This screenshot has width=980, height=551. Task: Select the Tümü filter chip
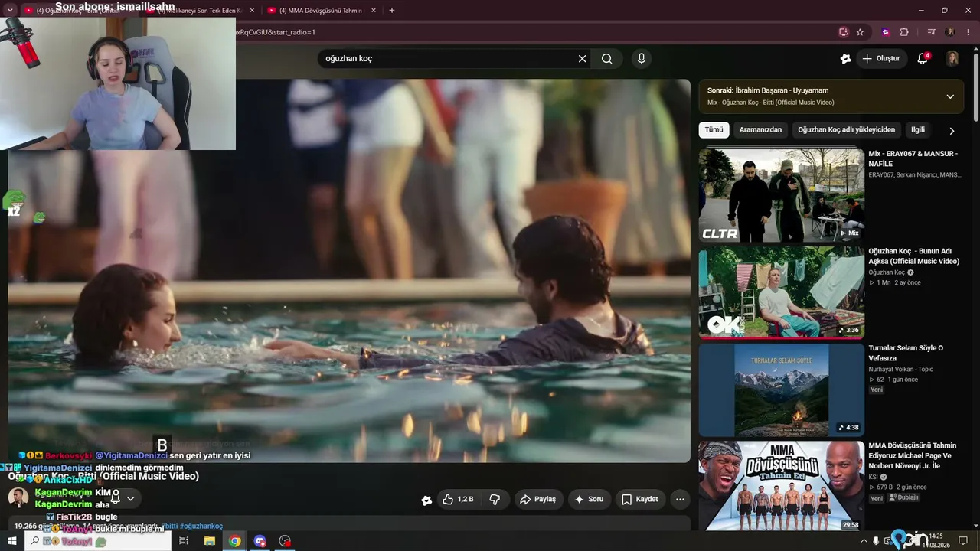point(714,130)
